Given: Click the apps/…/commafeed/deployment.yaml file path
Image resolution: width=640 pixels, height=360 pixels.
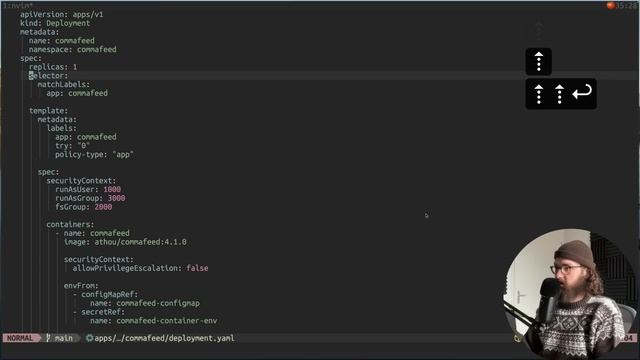Looking at the screenshot, I should point(164,338).
